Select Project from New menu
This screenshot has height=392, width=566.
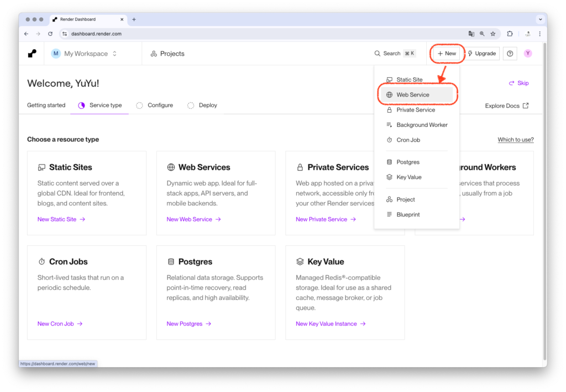(x=417, y=199)
